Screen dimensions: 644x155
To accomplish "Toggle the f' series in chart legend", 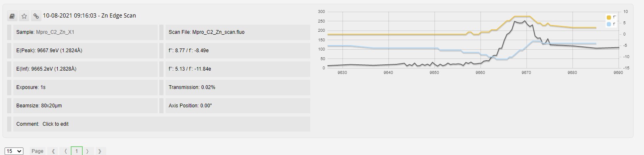I will click(611, 24).
